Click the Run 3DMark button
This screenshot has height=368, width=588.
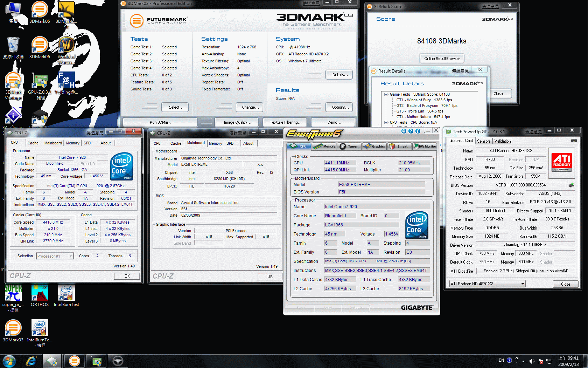[x=160, y=122]
